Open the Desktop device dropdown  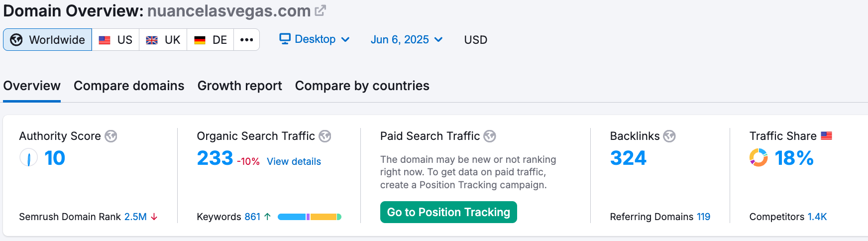pos(315,39)
